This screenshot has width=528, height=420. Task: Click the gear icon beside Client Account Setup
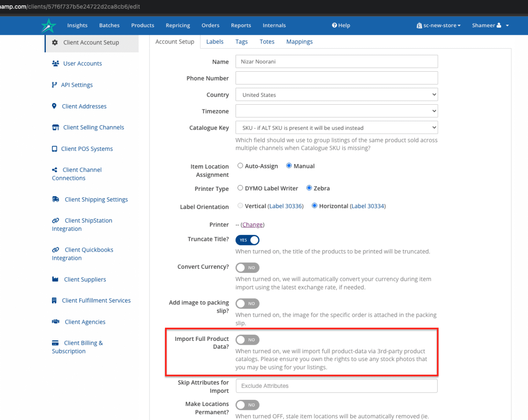click(x=55, y=42)
